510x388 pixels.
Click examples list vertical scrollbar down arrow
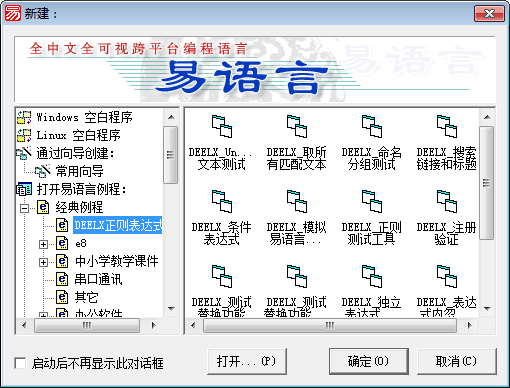[487, 309]
